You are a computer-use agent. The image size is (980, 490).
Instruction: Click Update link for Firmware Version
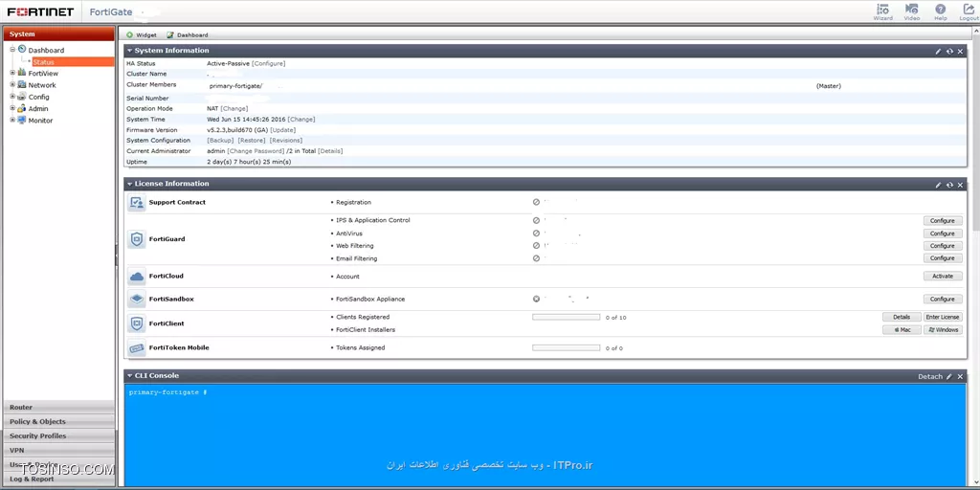(282, 130)
